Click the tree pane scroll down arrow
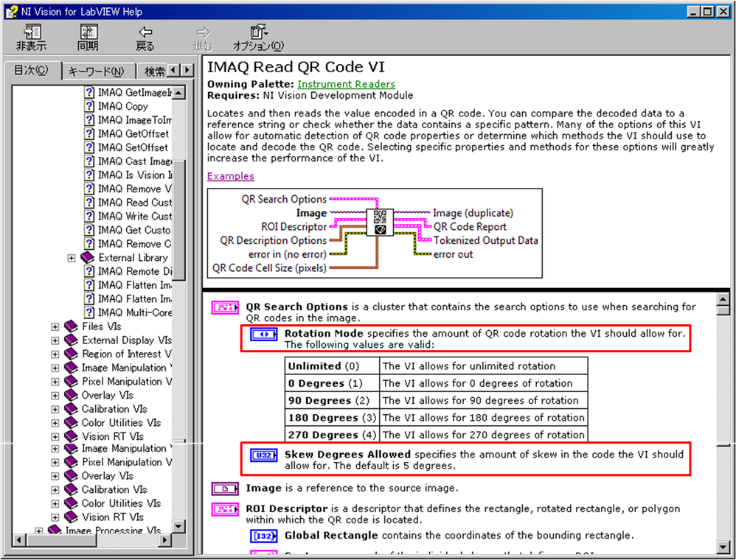The image size is (736, 560). coord(178,527)
